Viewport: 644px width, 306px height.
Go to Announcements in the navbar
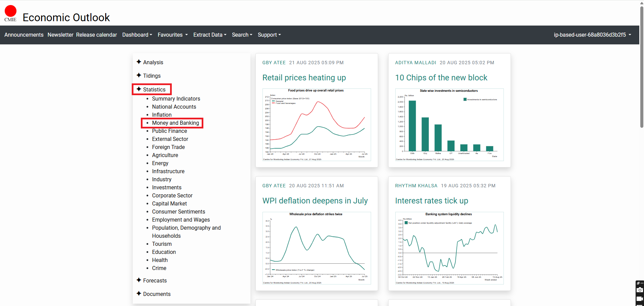[x=24, y=35]
